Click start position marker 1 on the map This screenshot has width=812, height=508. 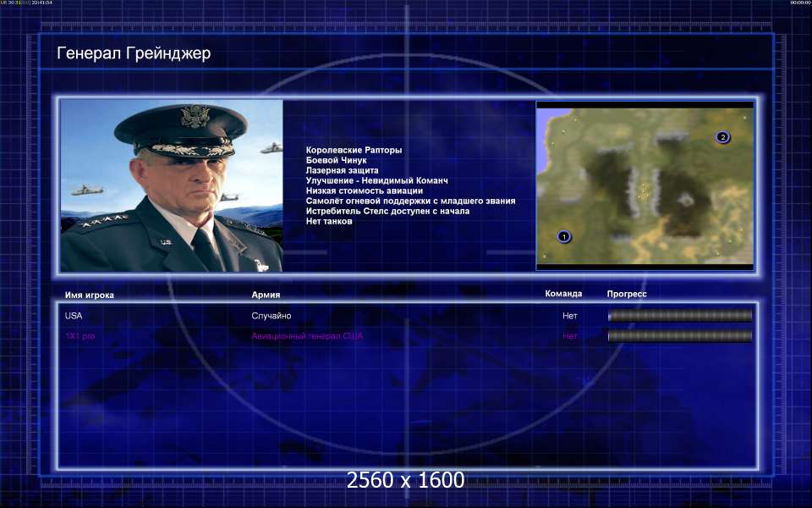[564, 237]
